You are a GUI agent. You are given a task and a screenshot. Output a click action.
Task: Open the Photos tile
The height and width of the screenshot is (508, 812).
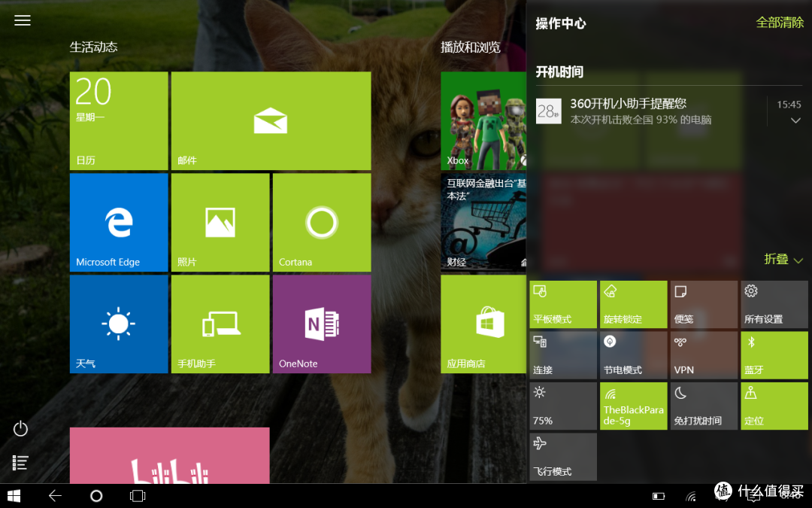click(x=220, y=222)
